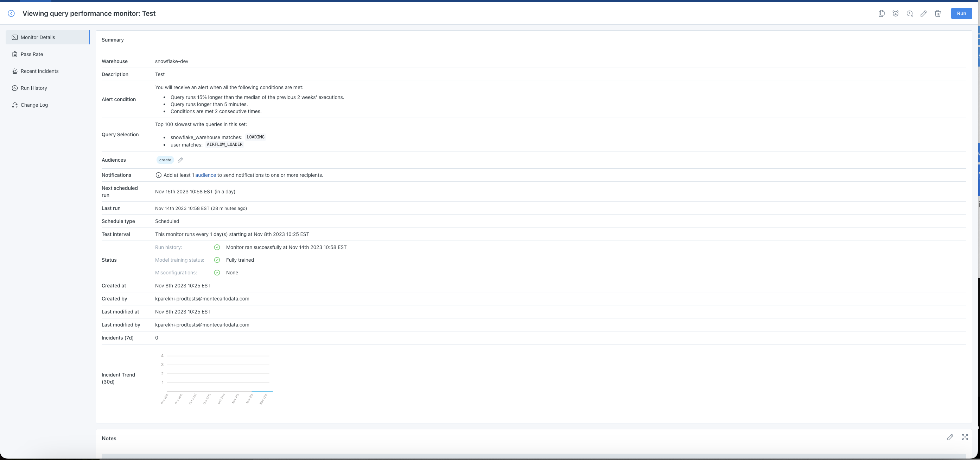The width and height of the screenshot is (980, 460).
Task: Click the 'create' audience tag
Action: 165,160
